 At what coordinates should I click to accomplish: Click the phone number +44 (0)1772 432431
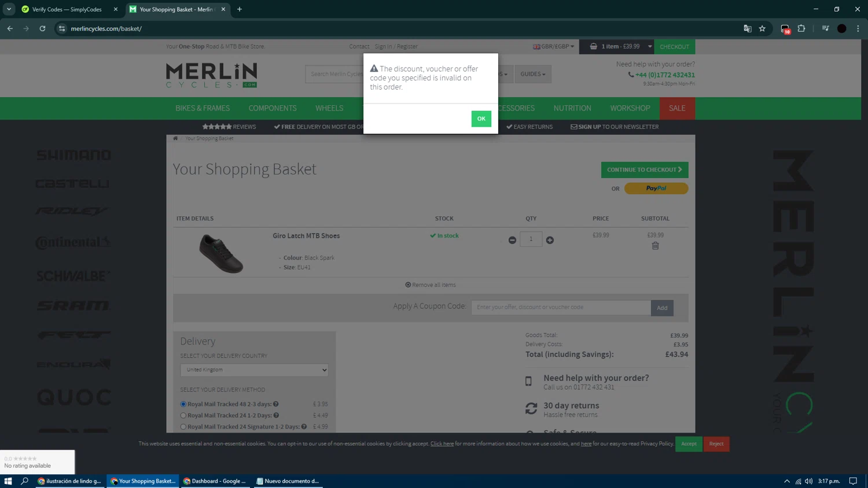(x=665, y=75)
